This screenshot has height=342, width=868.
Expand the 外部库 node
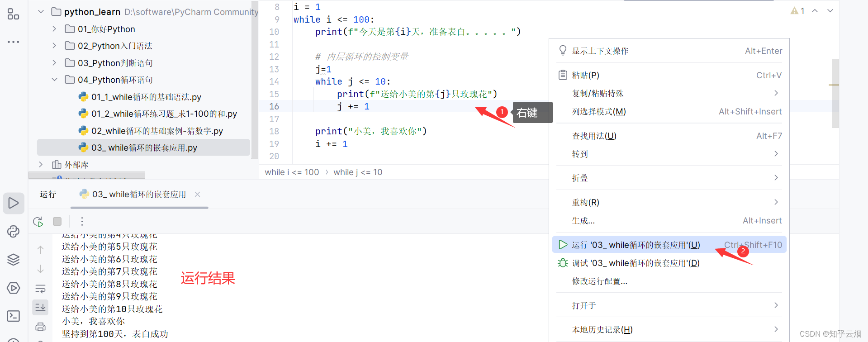[x=41, y=165]
